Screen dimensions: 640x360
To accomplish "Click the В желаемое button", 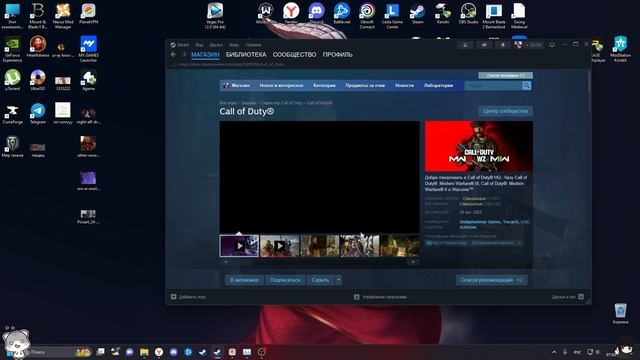I will click(x=244, y=280).
